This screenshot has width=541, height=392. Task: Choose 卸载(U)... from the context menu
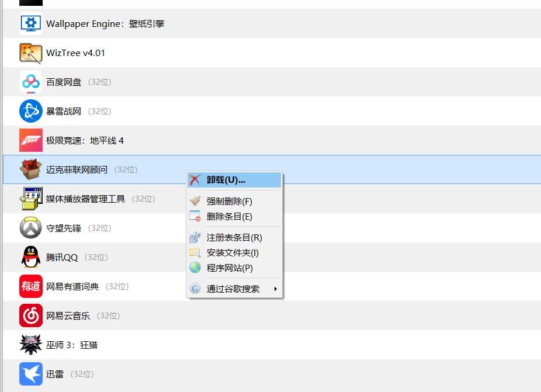click(226, 180)
